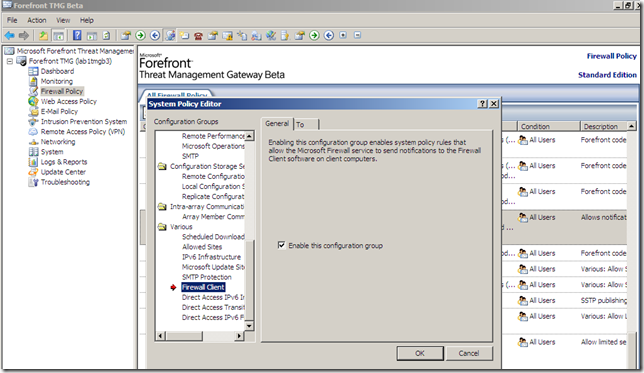Click the Monitoring node icon
Screen dimensions: 644x373
tap(33, 81)
